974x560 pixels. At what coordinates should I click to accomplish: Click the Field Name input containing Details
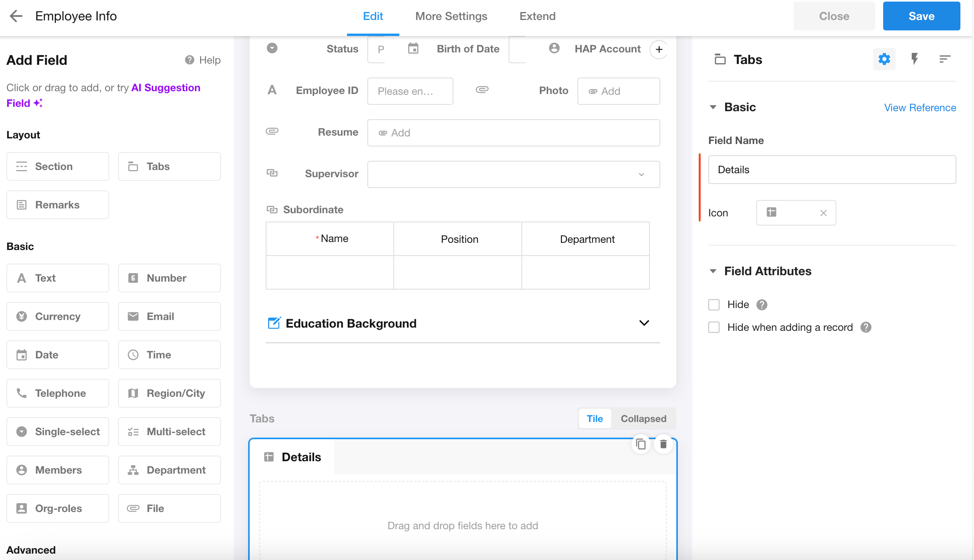(832, 170)
